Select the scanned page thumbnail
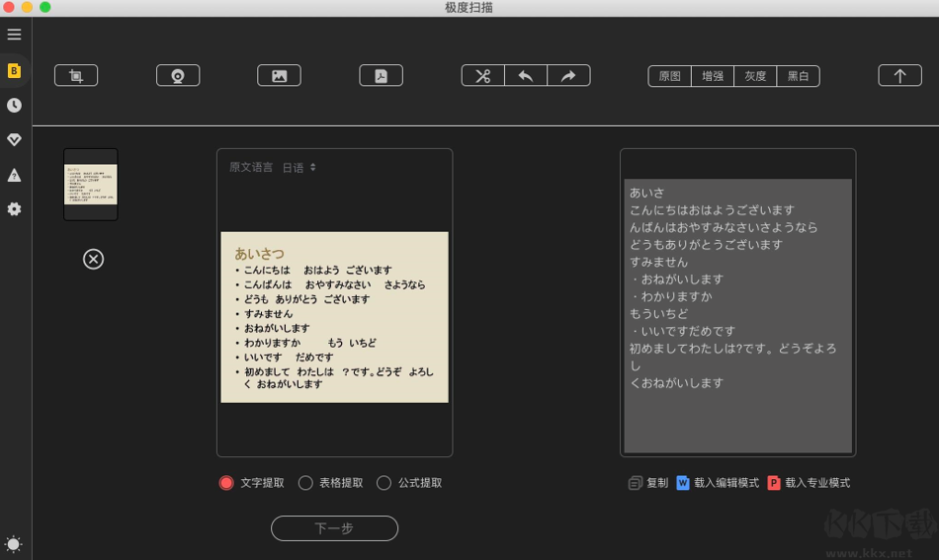 click(x=90, y=185)
